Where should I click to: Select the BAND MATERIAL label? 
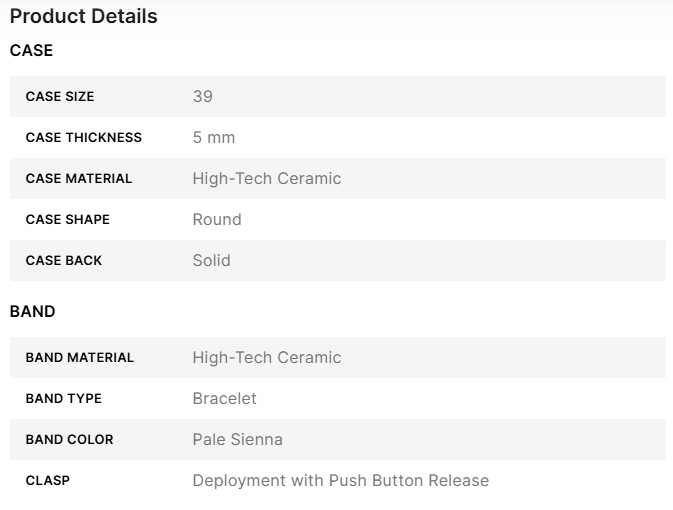pos(80,358)
